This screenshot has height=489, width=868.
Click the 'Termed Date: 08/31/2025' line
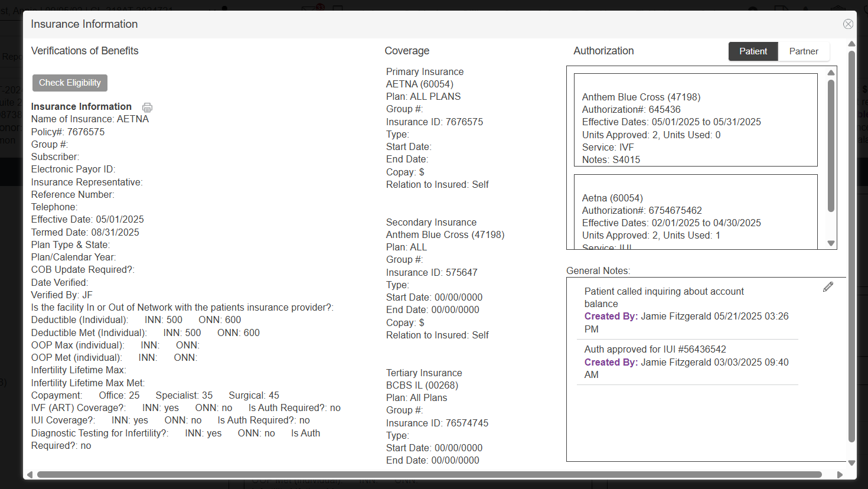[85, 232]
